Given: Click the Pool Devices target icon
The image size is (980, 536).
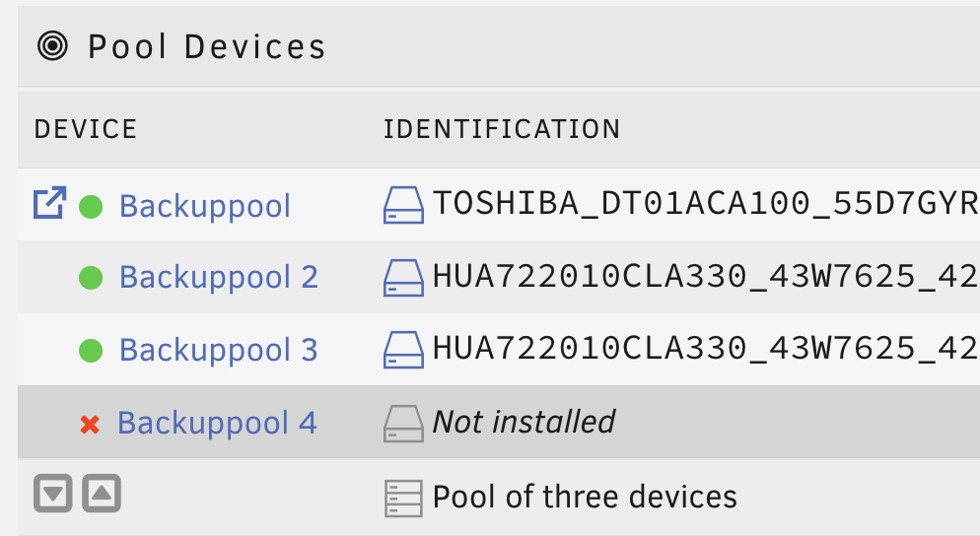Looking at the screenshot, I should (x=52, y=46).
